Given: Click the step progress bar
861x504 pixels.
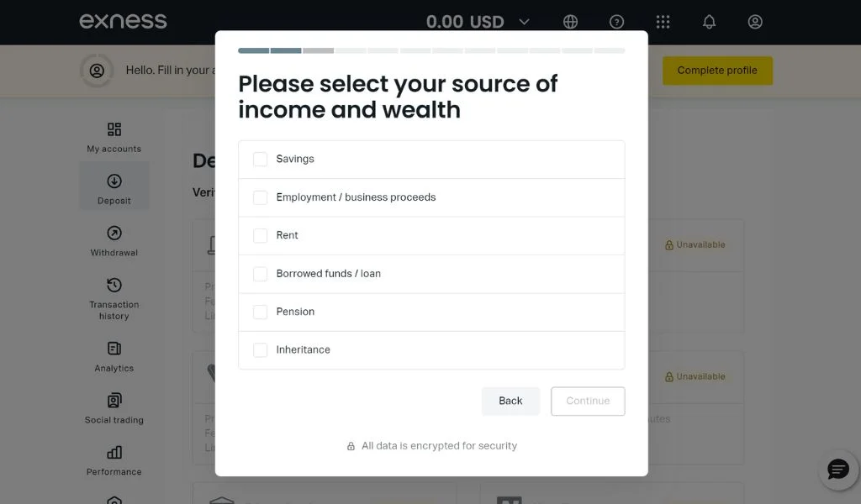Looking at the screenshot, I should [x=431, y=50].
